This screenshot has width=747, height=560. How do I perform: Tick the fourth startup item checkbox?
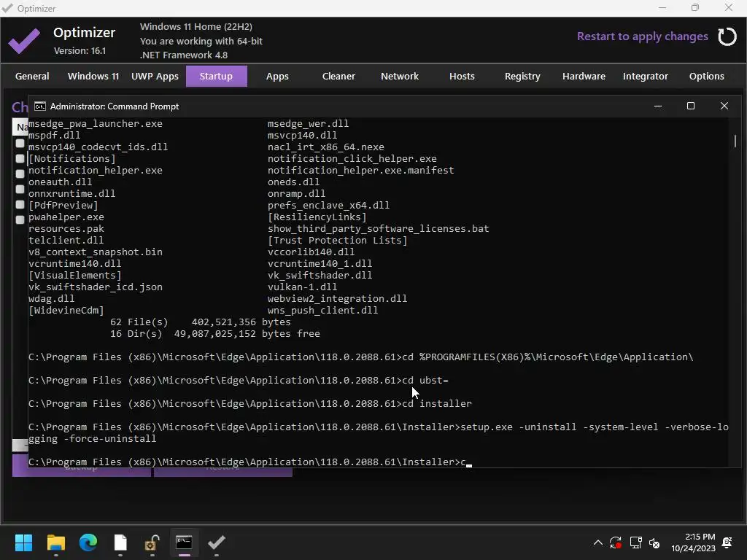click(x=20, y=189)
